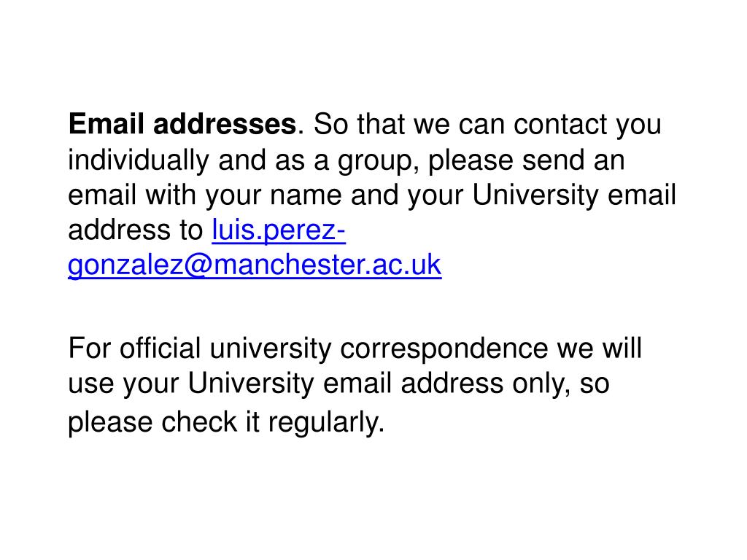The height and width of the screenshot is (560, 747).
Task: Click 'and as a' in second line
Action: tap(274, 160)
